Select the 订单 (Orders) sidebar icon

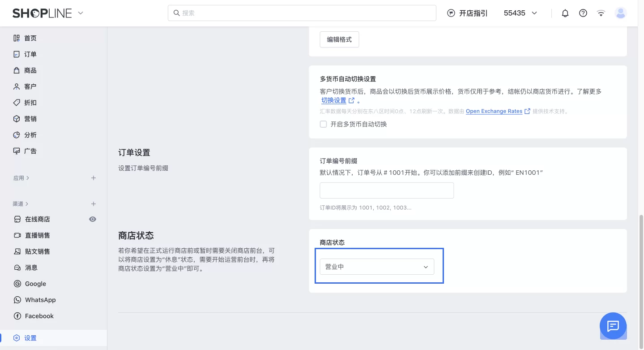[30, 54]
